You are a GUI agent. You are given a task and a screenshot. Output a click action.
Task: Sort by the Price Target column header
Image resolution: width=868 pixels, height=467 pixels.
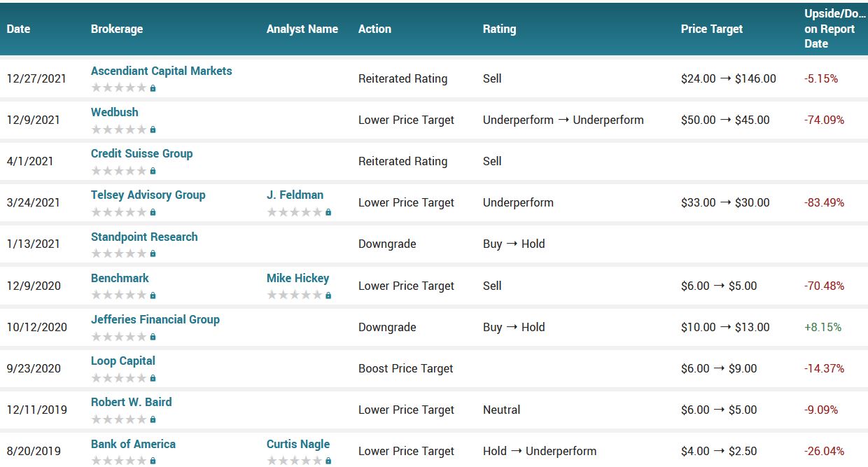pos(712,29)
